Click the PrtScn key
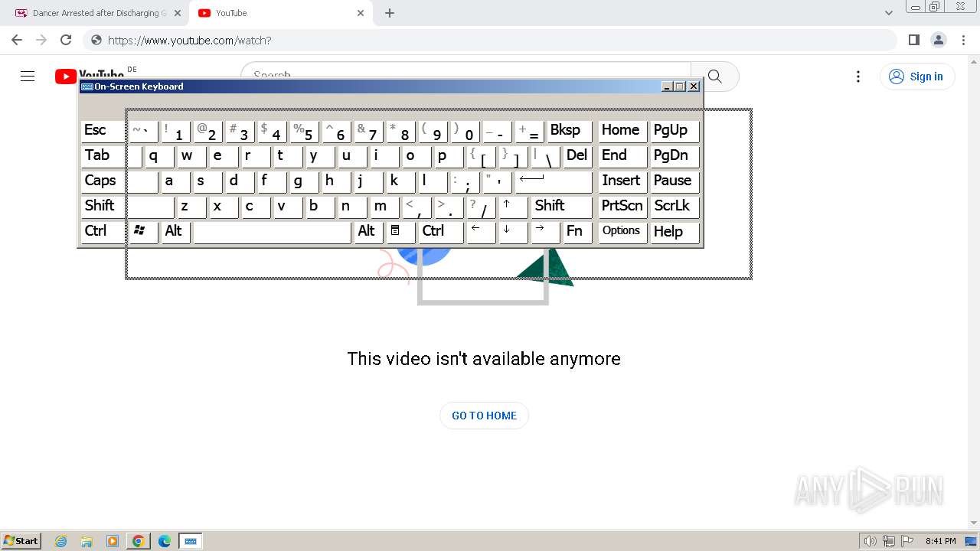The height and width of the screenshot is (551, 980). click(622, 207)
